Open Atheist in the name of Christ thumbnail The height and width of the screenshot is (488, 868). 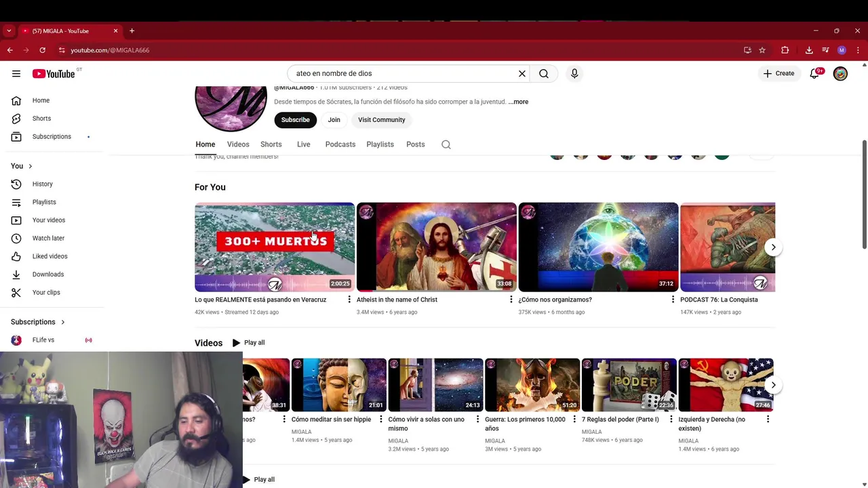point(437,247)
